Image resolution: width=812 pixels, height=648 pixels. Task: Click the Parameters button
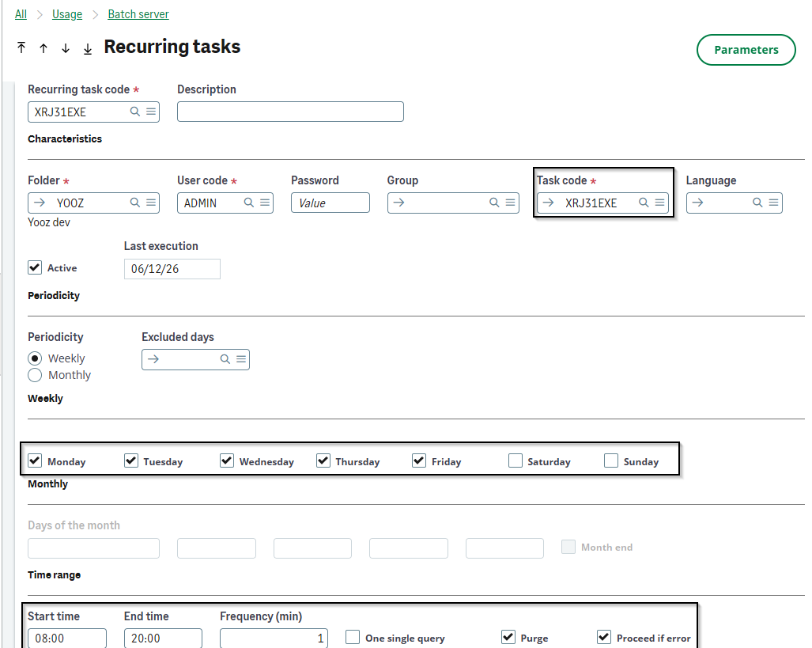(746, 50)
